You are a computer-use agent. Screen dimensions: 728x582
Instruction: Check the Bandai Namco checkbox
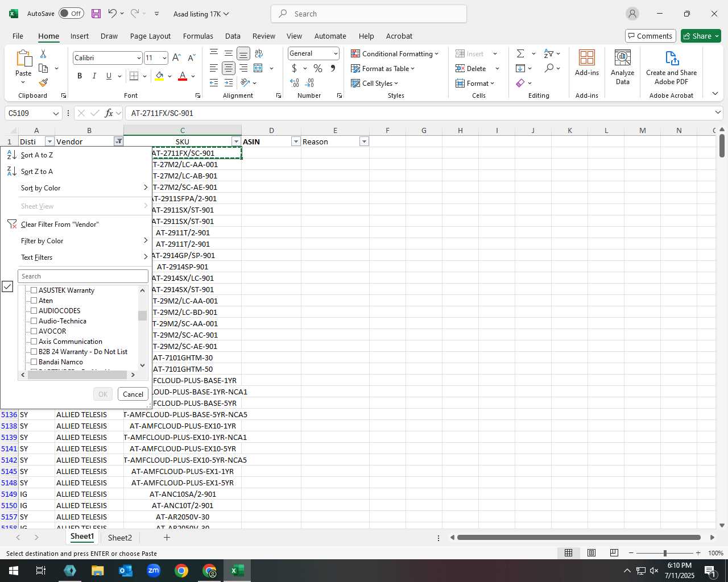[34, 362]
